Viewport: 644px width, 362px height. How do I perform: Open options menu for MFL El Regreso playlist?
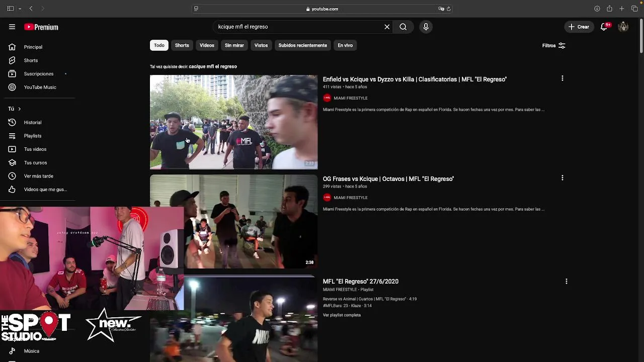pos(567,282)
